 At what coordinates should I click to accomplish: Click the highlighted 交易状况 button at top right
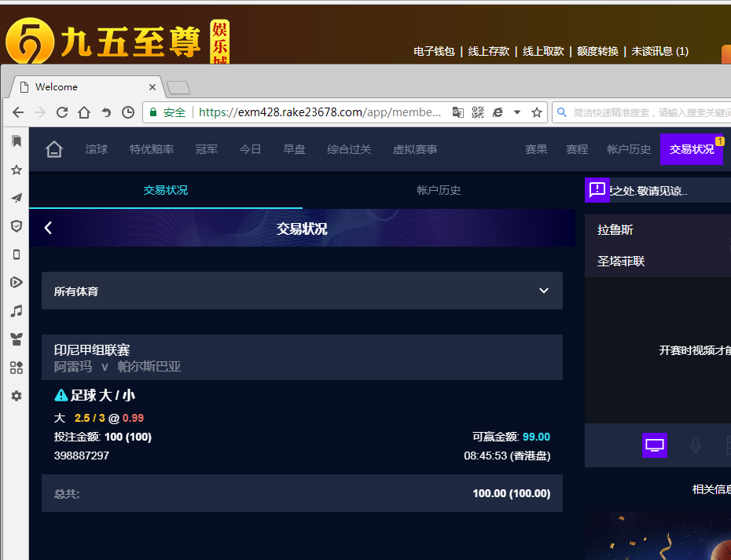pos(691,149)
